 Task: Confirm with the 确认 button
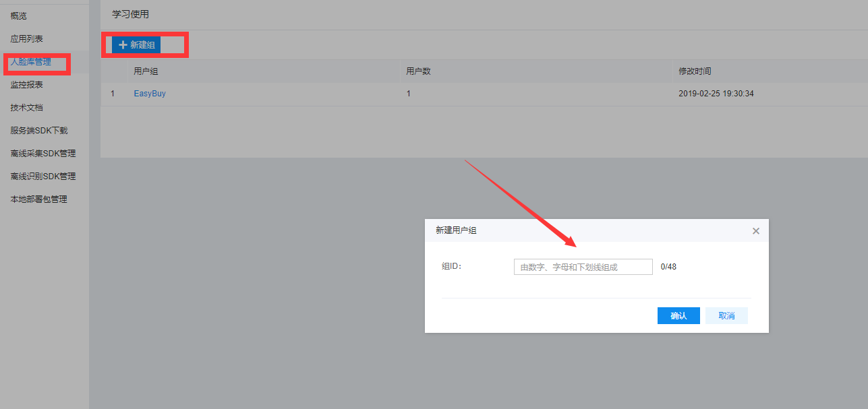(x=678, y=316)
